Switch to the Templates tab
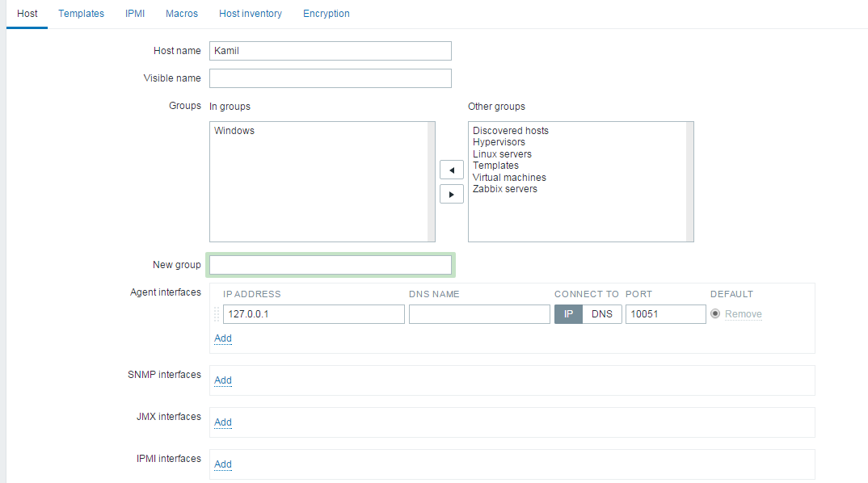 (81, 13)
